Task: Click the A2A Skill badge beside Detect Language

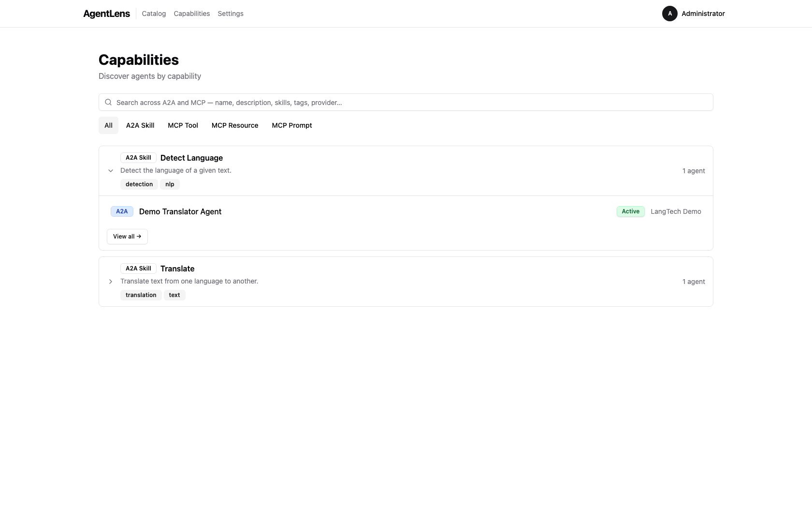Action: pyautogui.click(x=138, y=157)
